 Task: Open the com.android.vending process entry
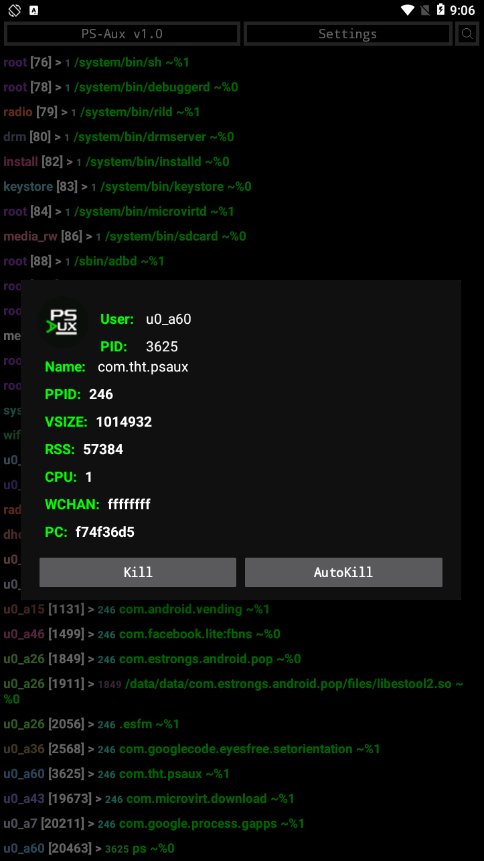pyautogui.click(x=137, y=610)
